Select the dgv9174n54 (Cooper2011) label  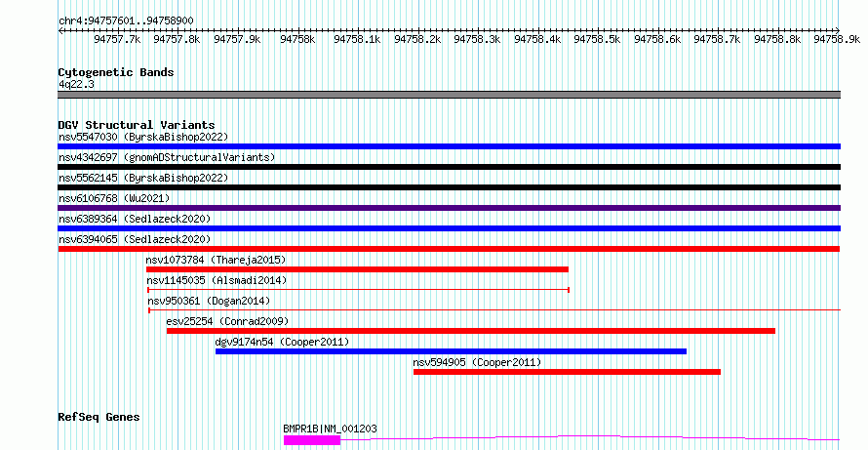(282, 342)
